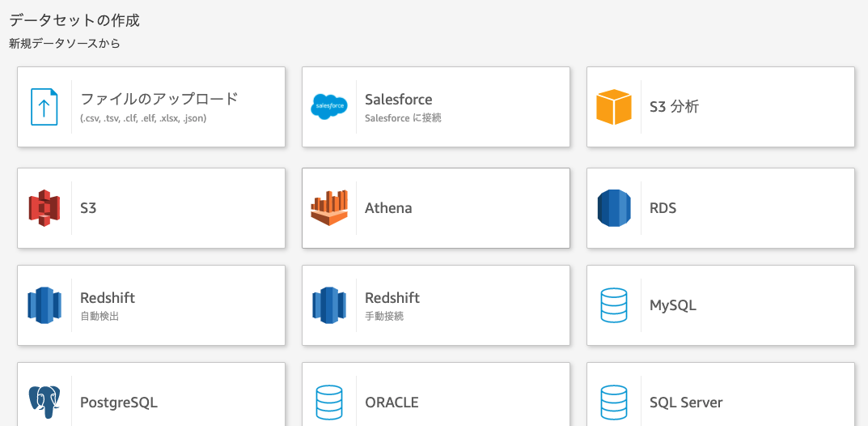
Task: Click the SQL Server database icon
Action: pyautogui.click(x=614, y=402)
